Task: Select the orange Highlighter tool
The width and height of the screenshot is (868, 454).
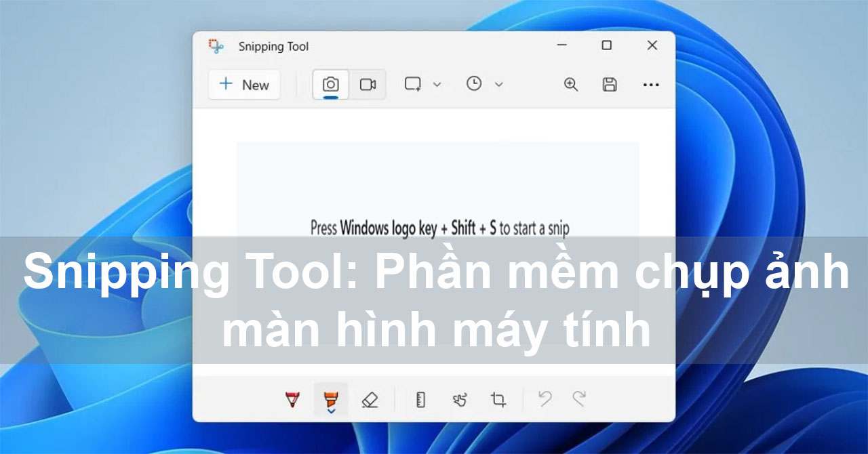Action: click(330, 398)
